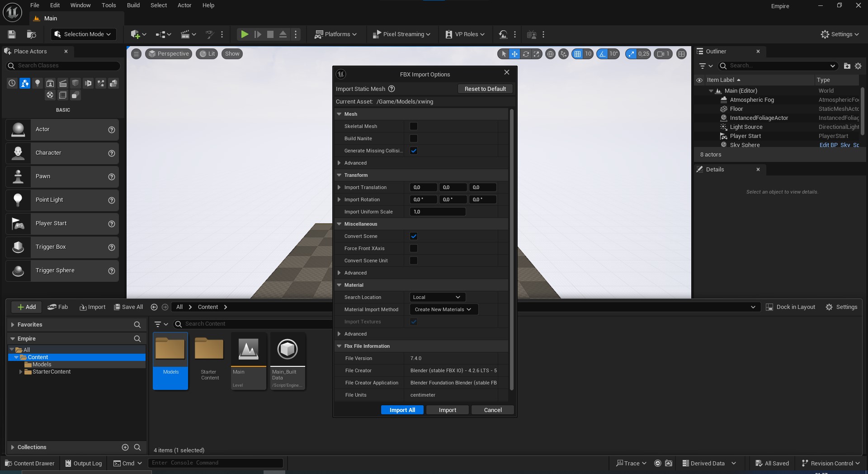Toggle Skeletal Mesh checkbox
The width and height of the screenshot is (868, 474).
[x=414, y=126]
